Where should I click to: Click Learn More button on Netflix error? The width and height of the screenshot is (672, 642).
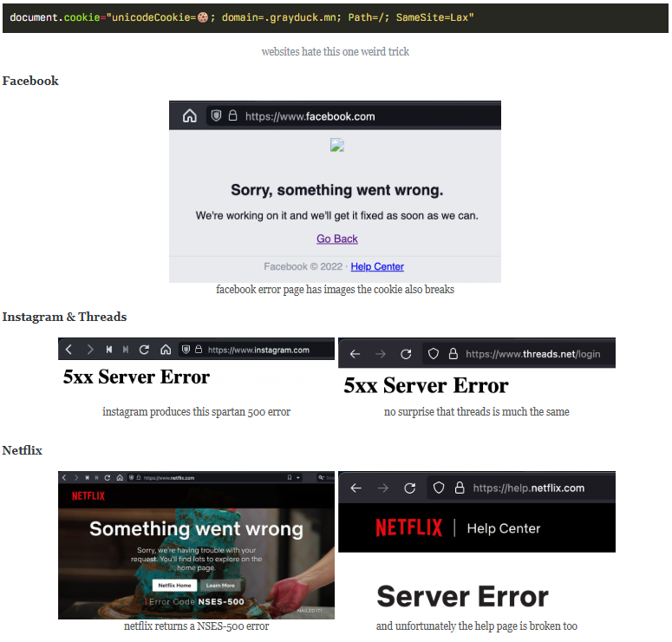(x=220, y=586)
